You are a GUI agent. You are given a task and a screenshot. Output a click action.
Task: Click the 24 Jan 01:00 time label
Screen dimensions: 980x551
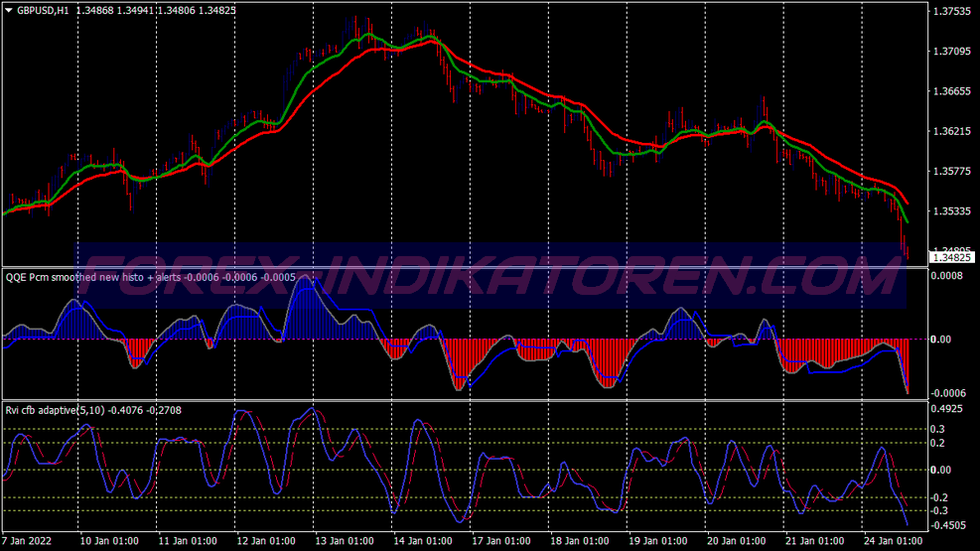click(893, 541)
